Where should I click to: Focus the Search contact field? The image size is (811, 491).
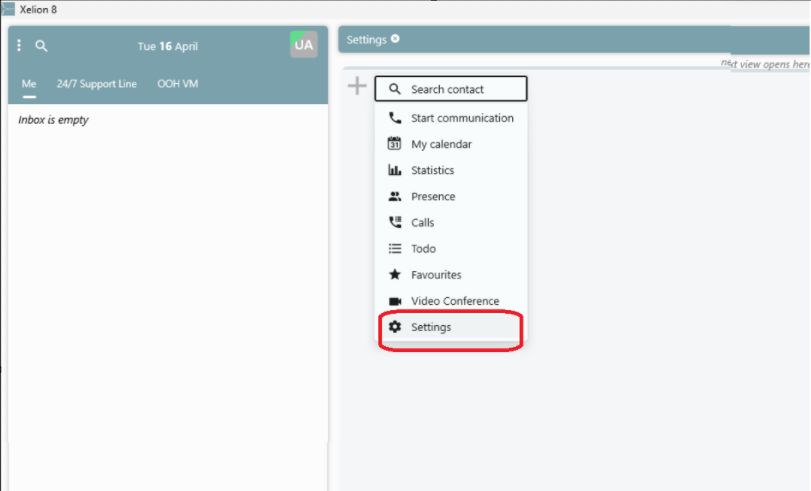(x=451, y=88)
